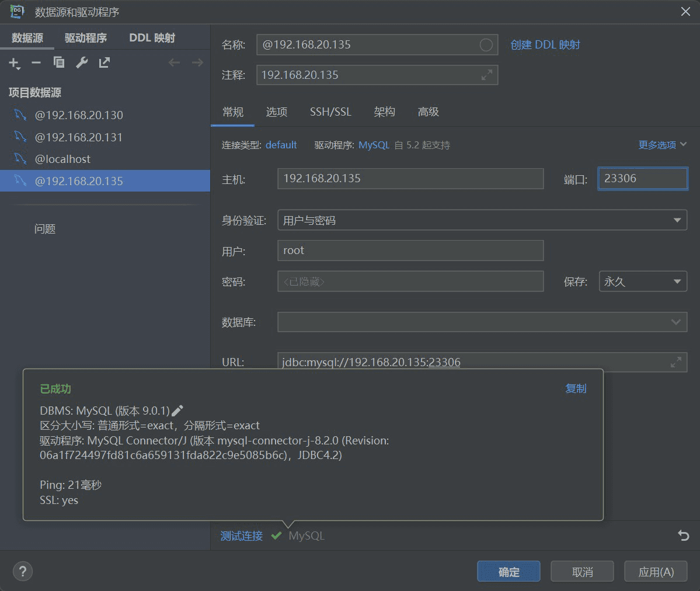Click 创建 DDL 映射 link
The height and width of the screenshot is (591, 700).
pos(545,44)
